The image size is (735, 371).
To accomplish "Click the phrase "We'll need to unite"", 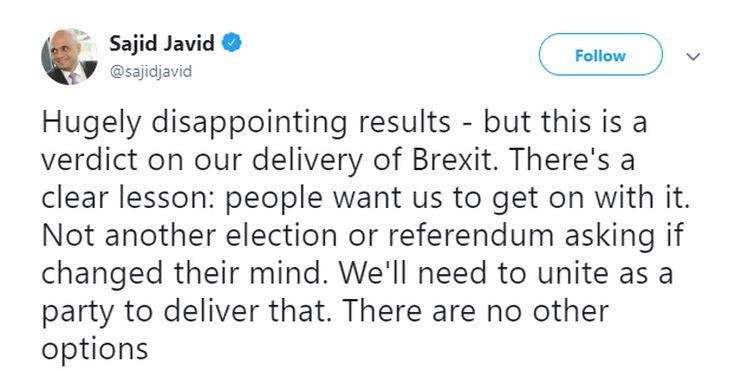I will 475,273.
